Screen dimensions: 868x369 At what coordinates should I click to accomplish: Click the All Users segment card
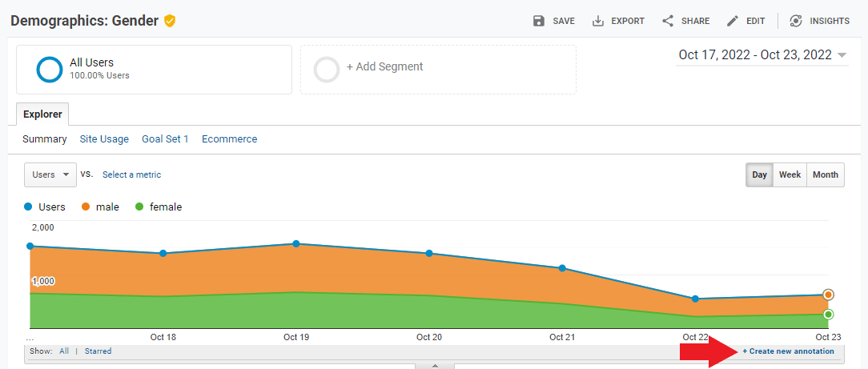(x=154, y=70)
